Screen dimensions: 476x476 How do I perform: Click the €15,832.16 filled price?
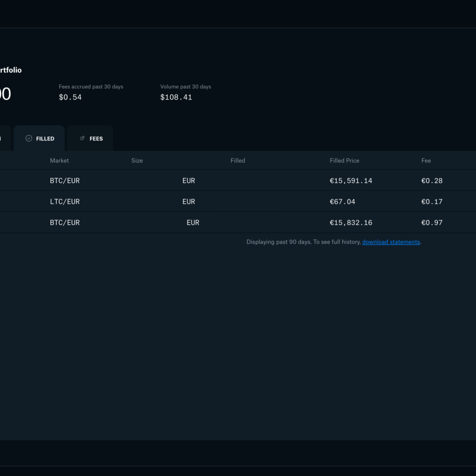[x=351, y=223]
